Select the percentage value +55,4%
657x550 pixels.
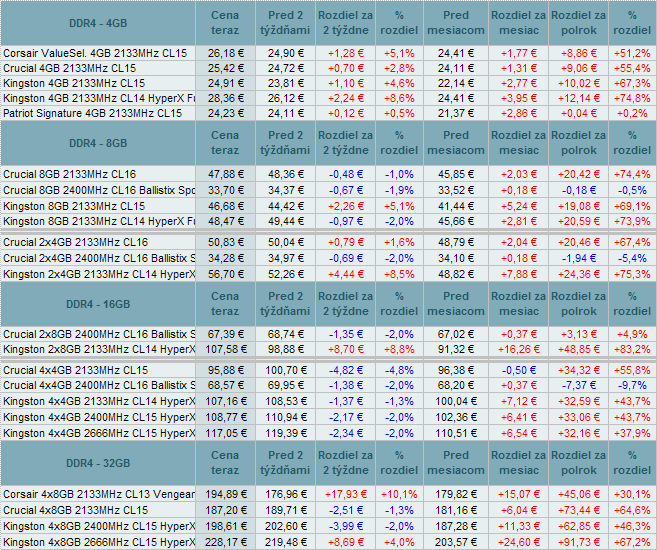(632, 68)
